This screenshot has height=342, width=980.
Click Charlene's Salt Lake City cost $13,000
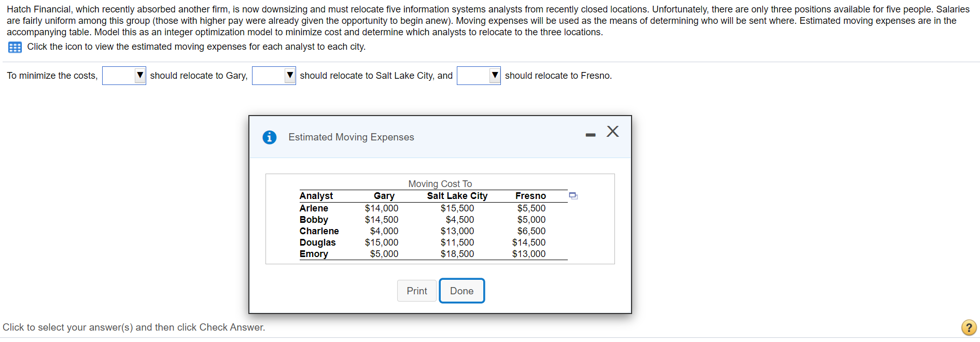tap(457, 231)
